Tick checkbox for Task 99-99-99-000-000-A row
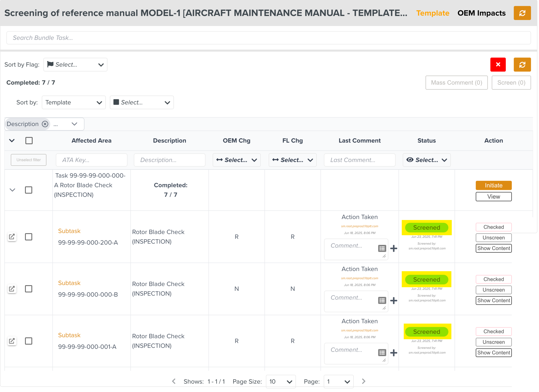The height and width of the screenshot is (392, 539). coord(28,190)
